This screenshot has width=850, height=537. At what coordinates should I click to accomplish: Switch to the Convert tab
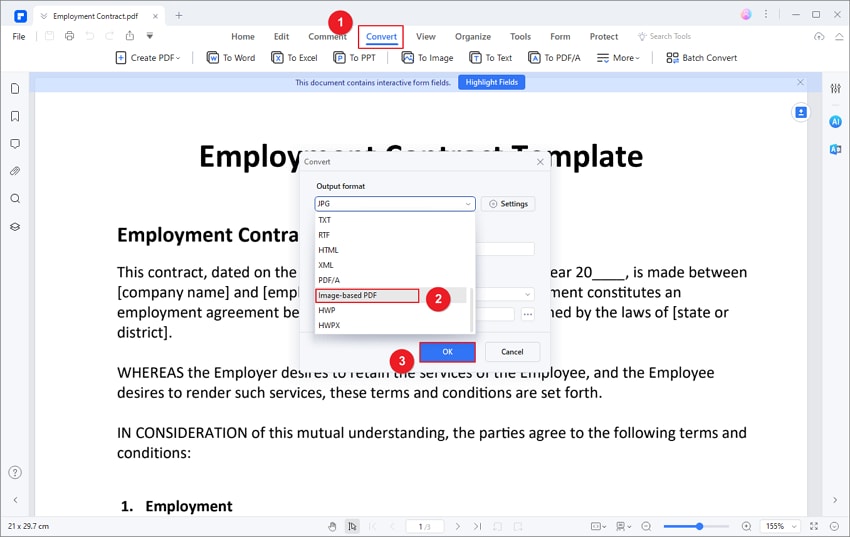click(381, 36)
